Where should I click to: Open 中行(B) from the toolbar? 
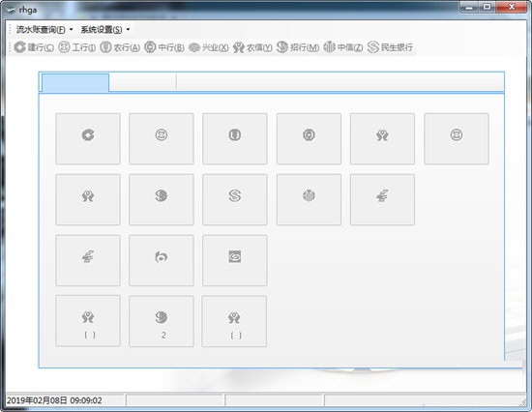tap(164, 47)
